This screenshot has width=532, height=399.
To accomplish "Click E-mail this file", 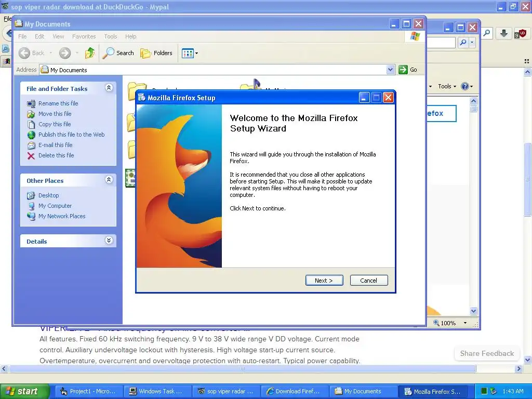I will 55,145.
